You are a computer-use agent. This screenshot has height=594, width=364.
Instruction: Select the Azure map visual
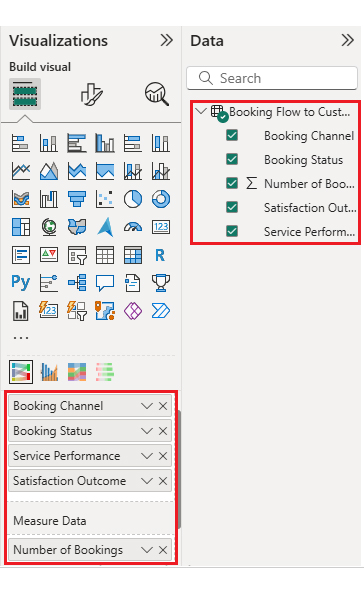pyautogui.click(x=105, y=227)
